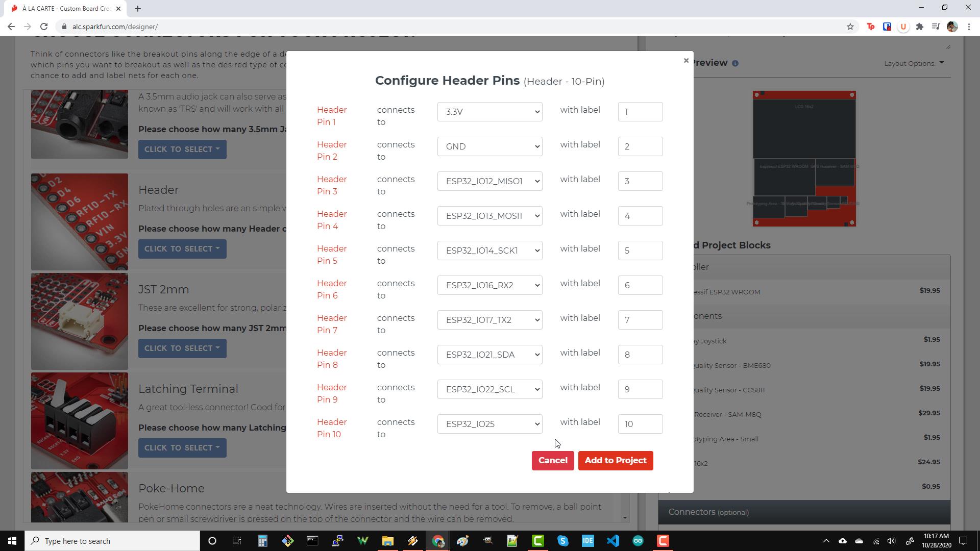Open File Explorer from the taskbar
Viewport: 980px width, 551px height.
click(x=388, y=541)
